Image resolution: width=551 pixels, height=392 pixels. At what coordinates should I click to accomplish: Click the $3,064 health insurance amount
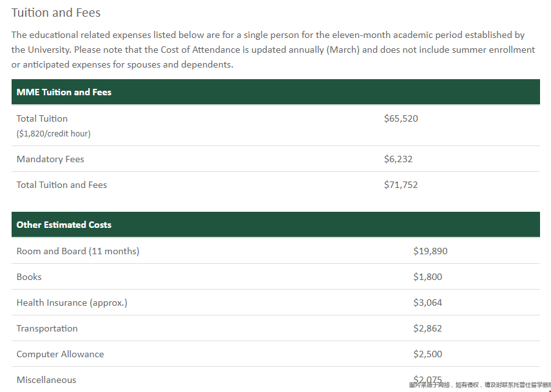pos(428,303)
